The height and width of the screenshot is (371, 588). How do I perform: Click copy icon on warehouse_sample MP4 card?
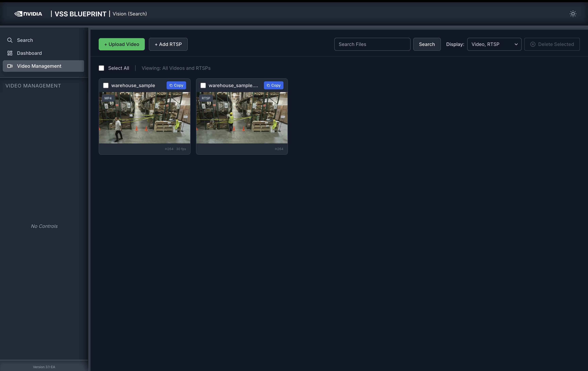[171, 85]
